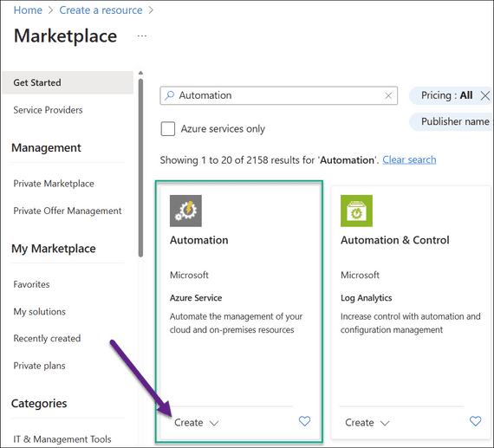Select IT & Management Tools category
This screenshot has height=448, width=494.
(62, 439)
